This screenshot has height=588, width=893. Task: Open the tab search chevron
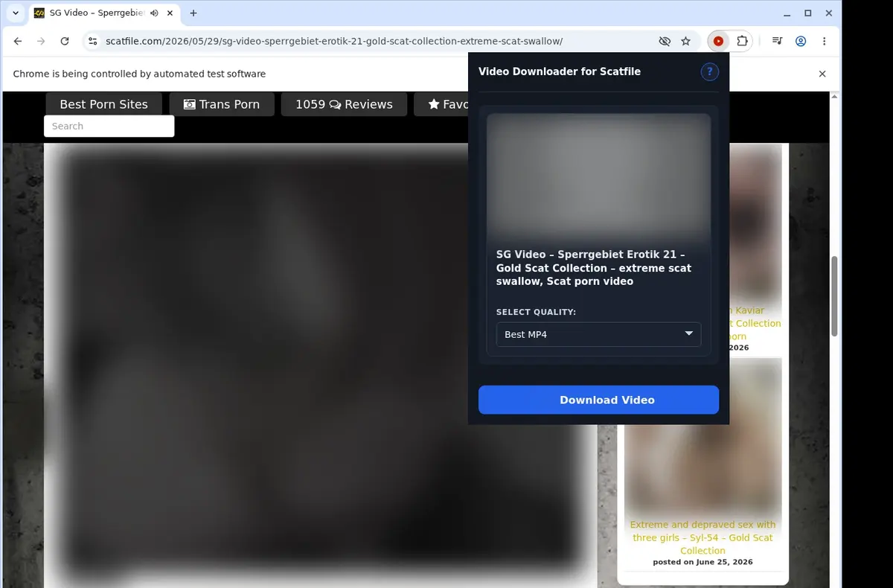[x=16, y=13]
